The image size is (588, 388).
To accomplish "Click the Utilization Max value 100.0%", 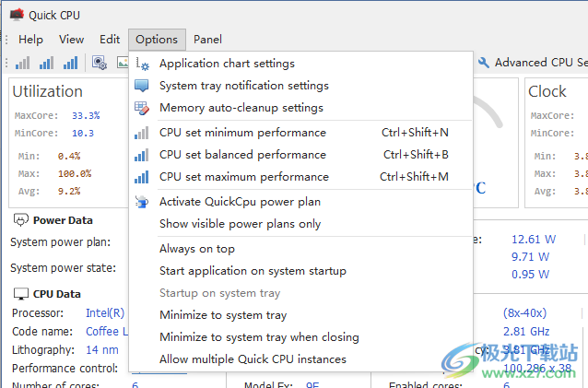I will (x=75, y=174).
